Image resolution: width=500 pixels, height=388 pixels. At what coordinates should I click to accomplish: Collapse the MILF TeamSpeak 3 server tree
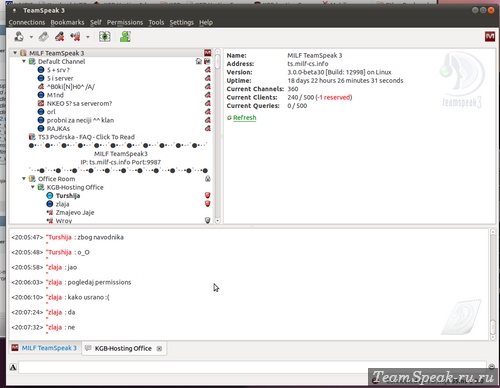[15, 53]
